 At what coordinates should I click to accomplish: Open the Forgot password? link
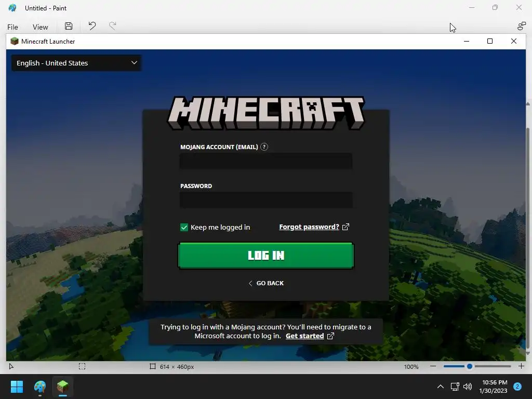[309, 227]
